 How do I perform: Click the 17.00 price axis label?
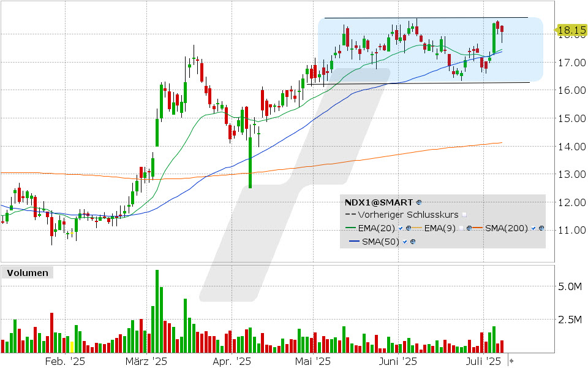pyautogui.click(x=572, y=63)
